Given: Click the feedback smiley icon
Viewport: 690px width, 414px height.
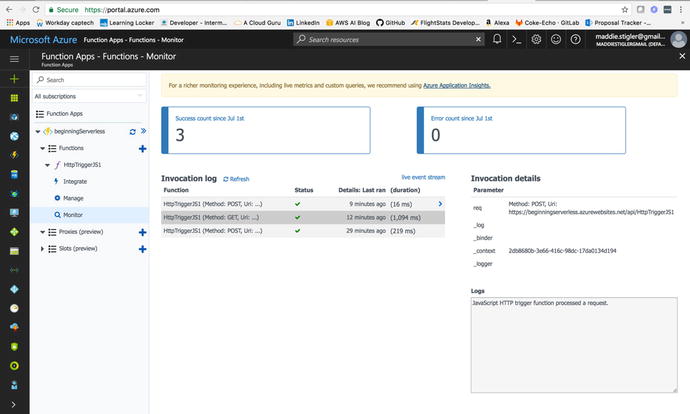Looking at the screenshot, I should point(555,39).
